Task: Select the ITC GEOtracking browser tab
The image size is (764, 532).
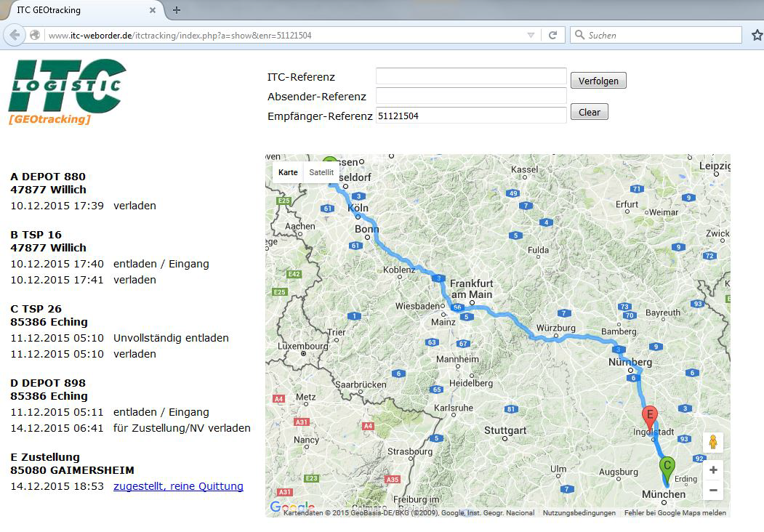Action: [80, 10]
